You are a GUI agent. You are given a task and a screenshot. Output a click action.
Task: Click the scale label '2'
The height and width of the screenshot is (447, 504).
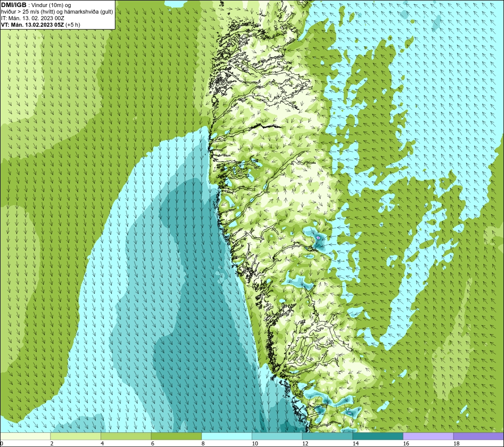tap(52, 444)
